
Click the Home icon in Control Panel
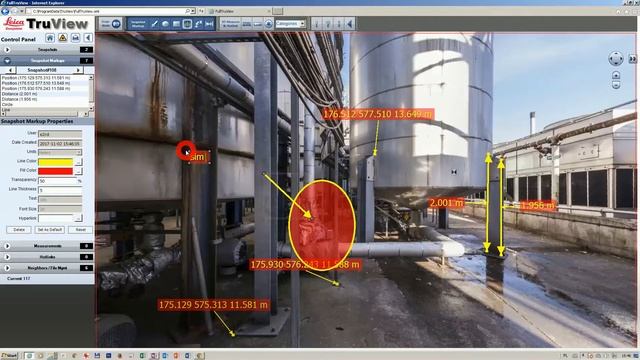point(50,38)
